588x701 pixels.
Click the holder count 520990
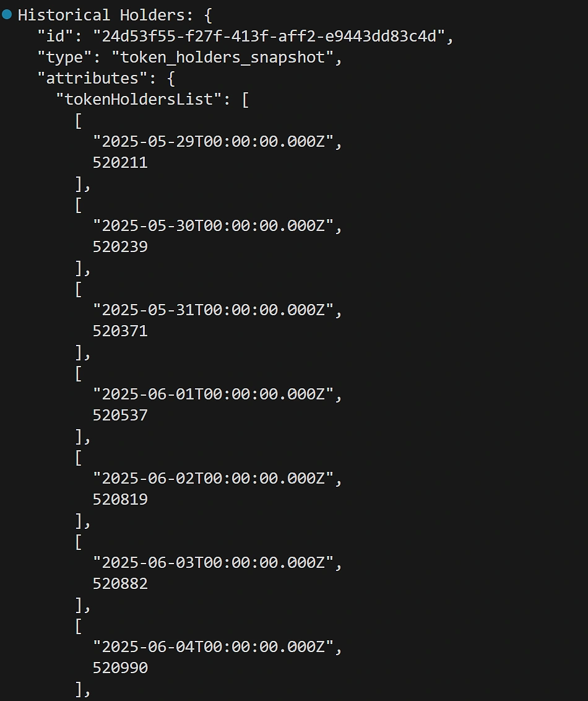pyautogui.click(x=120, y=668)
